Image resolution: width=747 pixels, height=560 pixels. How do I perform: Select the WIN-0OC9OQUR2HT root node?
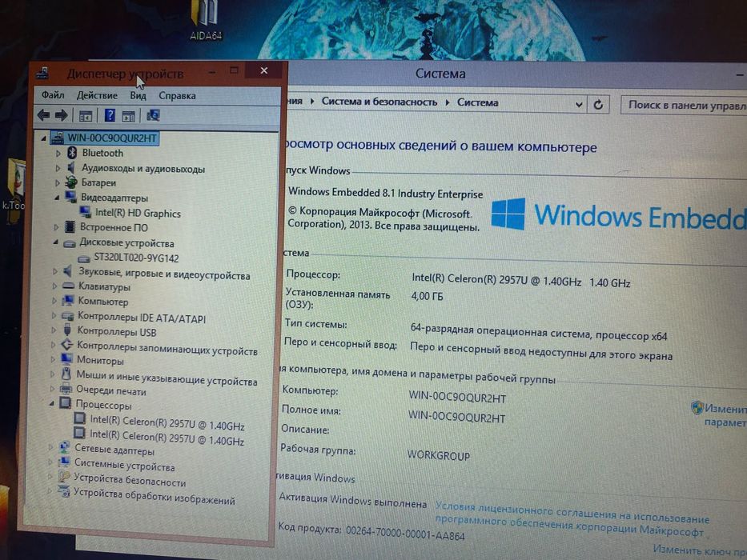click(111, 138)
